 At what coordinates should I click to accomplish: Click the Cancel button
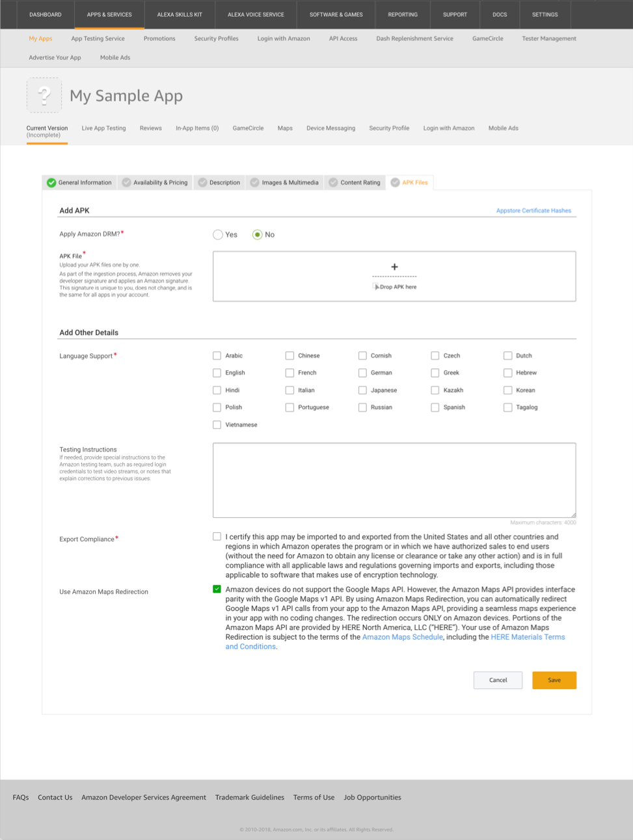tap(498, 680)
